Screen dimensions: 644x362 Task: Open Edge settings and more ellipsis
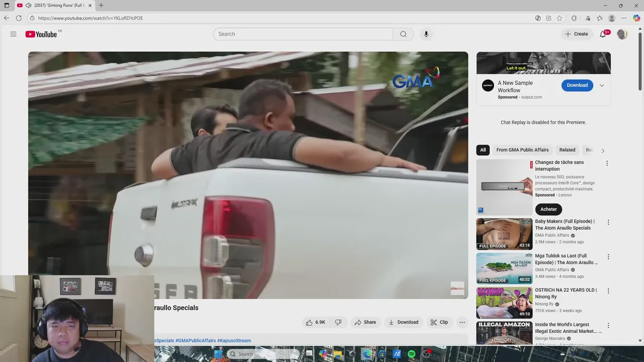pyautogui.click(x=624, y=18)
